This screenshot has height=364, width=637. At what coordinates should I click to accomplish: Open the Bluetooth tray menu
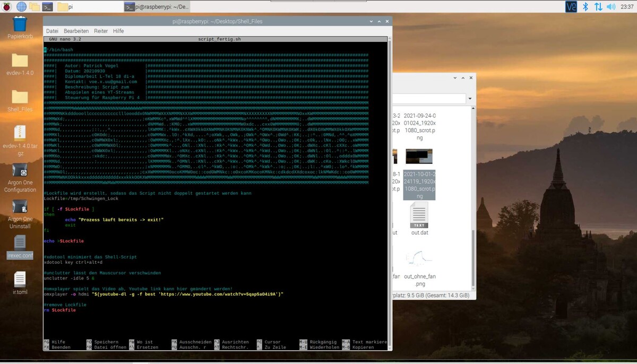(586, 7)
